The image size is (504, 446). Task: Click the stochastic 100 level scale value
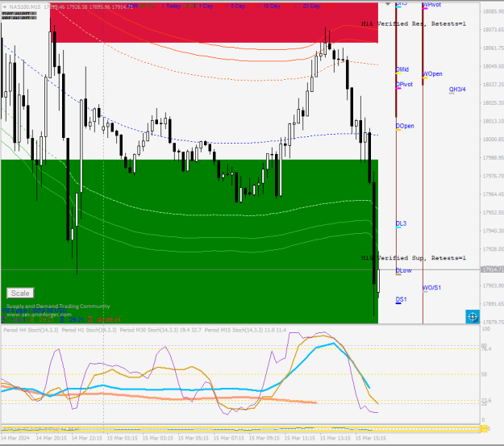[486, 329]
